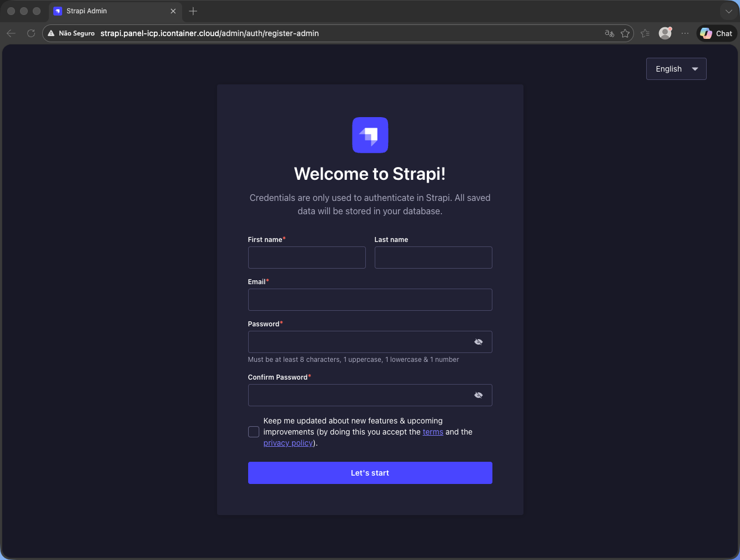Open browser settings ellipsis menu
Viewport: 740px width, 560px height.
click(x=685, y=33)
